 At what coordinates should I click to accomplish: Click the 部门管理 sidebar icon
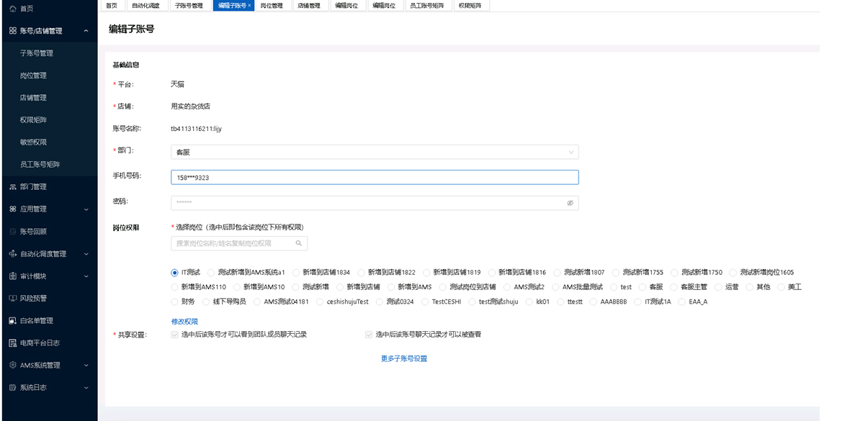click(12, 187)
